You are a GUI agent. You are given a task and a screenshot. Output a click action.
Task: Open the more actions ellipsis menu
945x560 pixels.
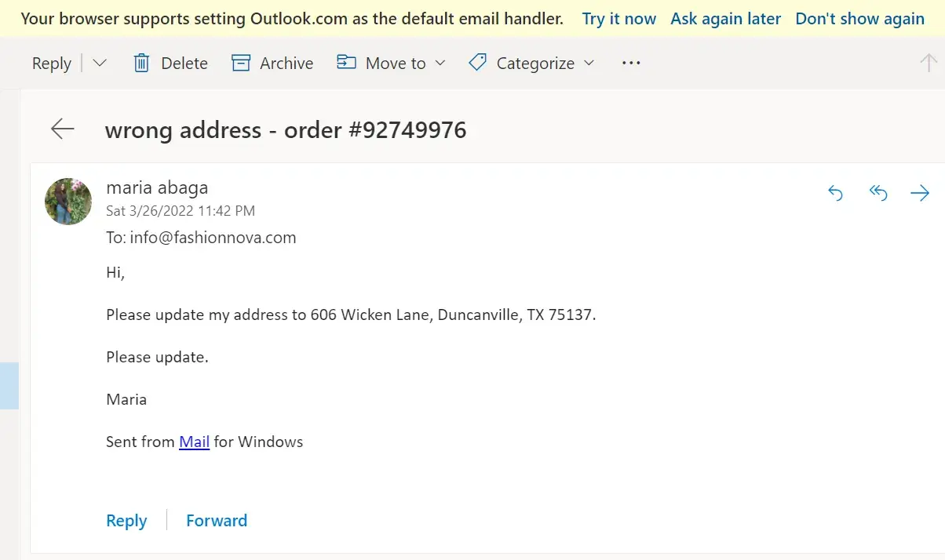[x=631, y=64]
